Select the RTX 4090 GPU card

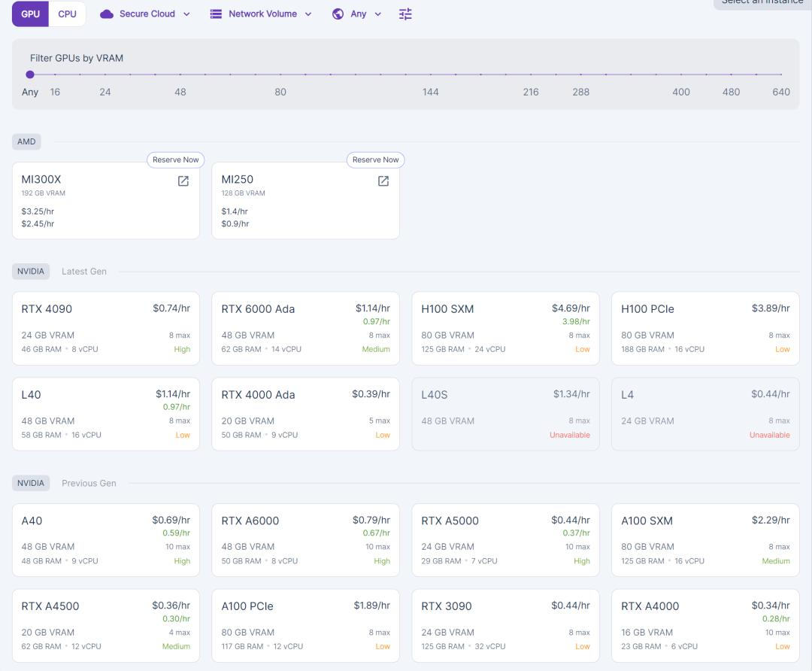pyautogui.click(x=106, y=329)
